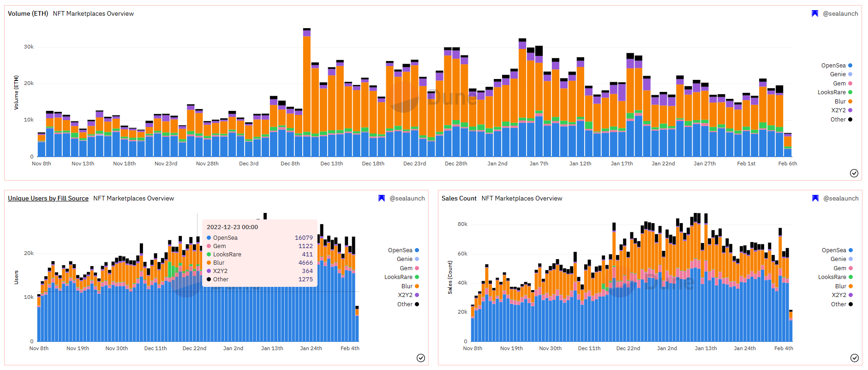Open @sealaunch profile link in Volume chart
868x370 pixels.
pyautogui.click(x=840, y=13)
